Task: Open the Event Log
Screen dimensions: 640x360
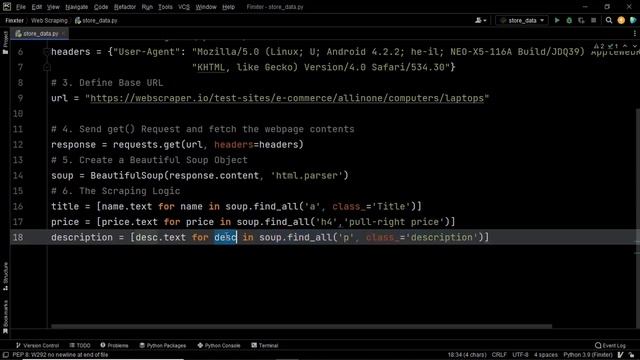Action: click(610, 345)
